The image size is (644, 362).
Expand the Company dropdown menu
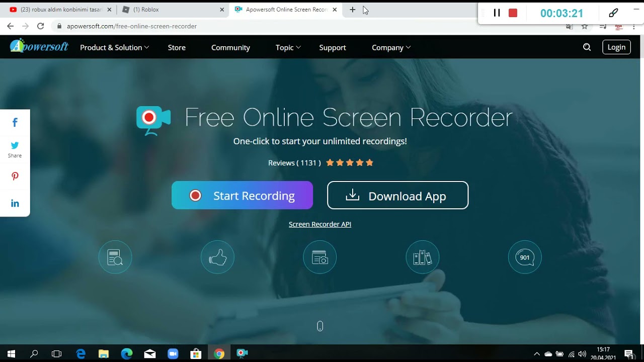[x=391, y=47]
